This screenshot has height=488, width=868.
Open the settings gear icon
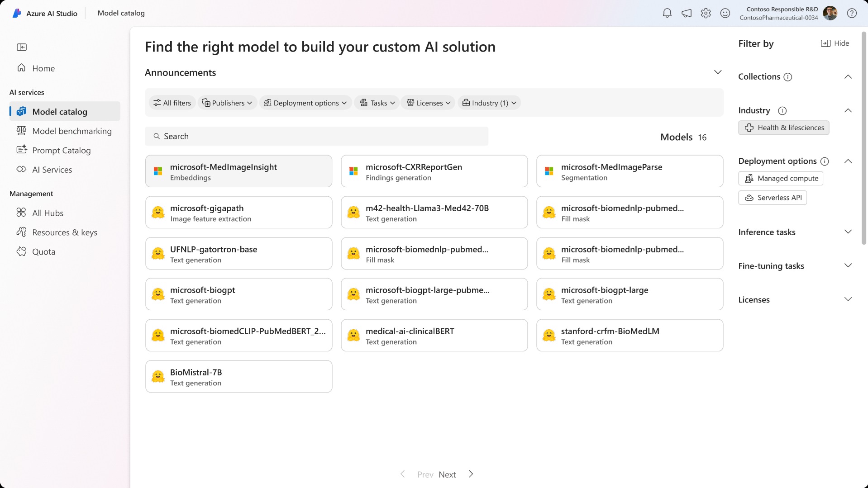(706, 13)
